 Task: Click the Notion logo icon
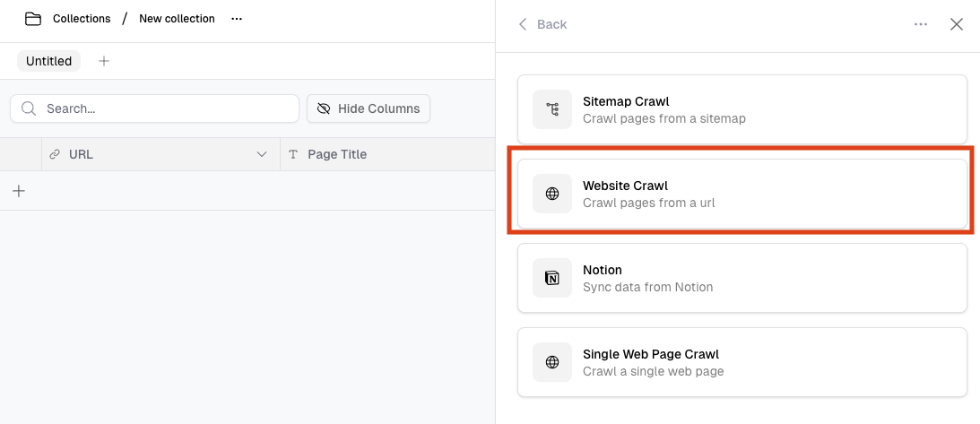(552, 278)
